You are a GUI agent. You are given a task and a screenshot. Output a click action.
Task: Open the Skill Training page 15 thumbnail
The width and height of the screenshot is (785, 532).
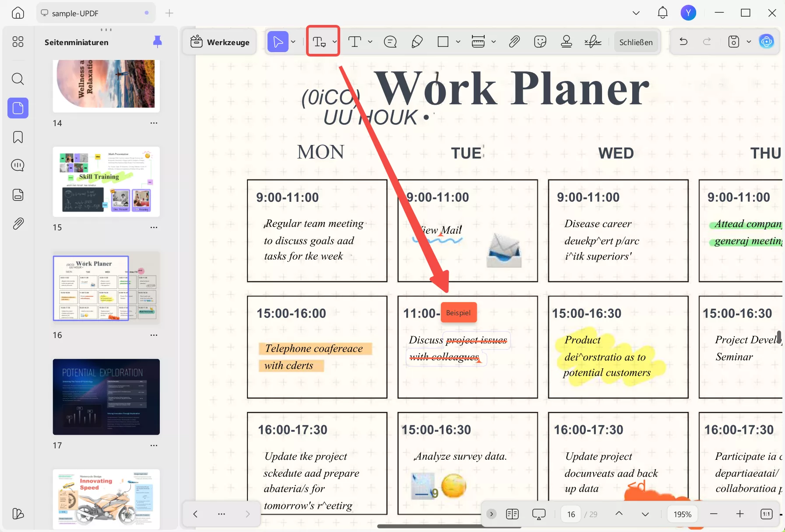click(106, 182)
